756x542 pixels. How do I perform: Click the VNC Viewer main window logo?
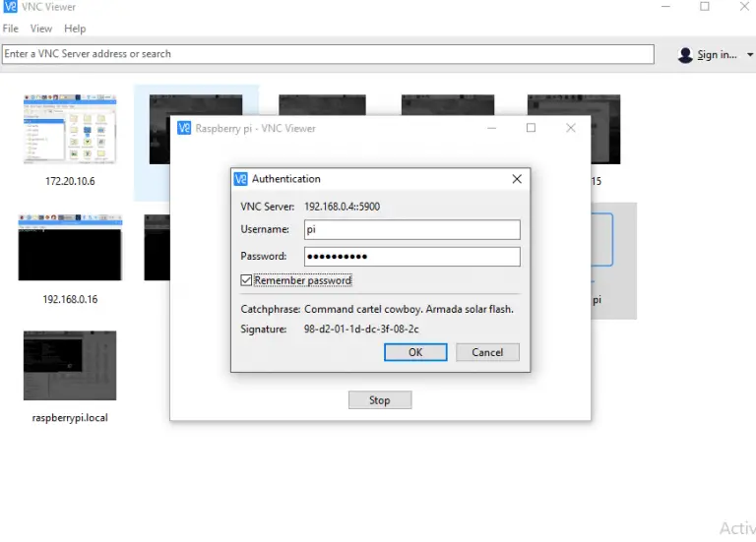point(10,7)
